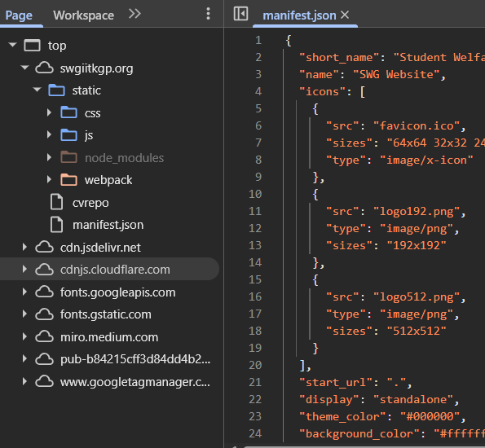Show more sources tabs via double chevron
The width and height of the screenshot is (485, 448).
[x=134, y=14]
